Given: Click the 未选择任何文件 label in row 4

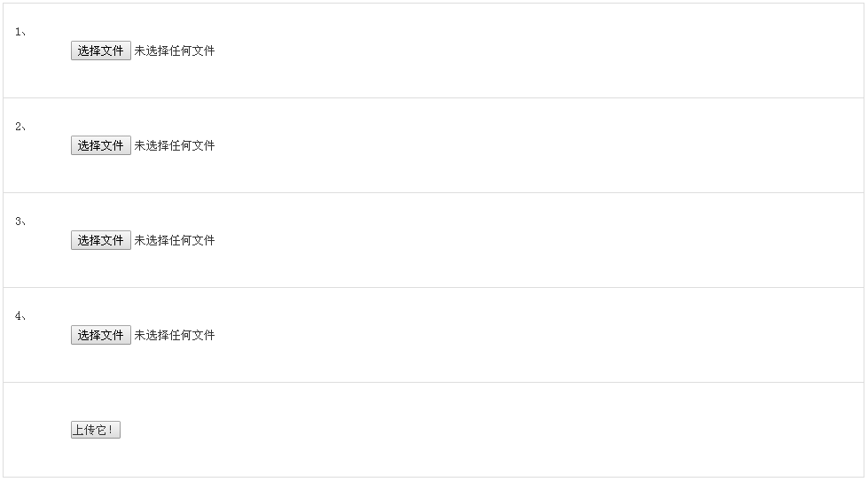Looking at the screenshot, I should [175, 335].
